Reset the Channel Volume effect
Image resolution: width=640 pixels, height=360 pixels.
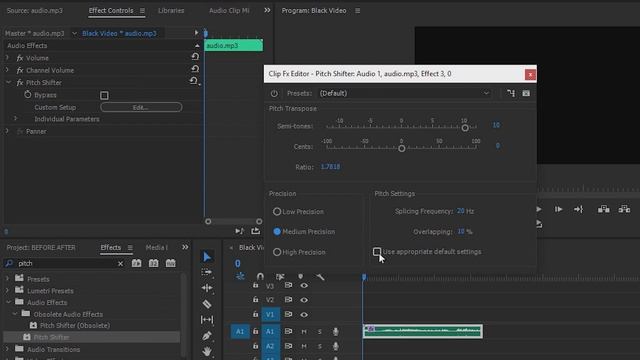[x=195, y=69]
